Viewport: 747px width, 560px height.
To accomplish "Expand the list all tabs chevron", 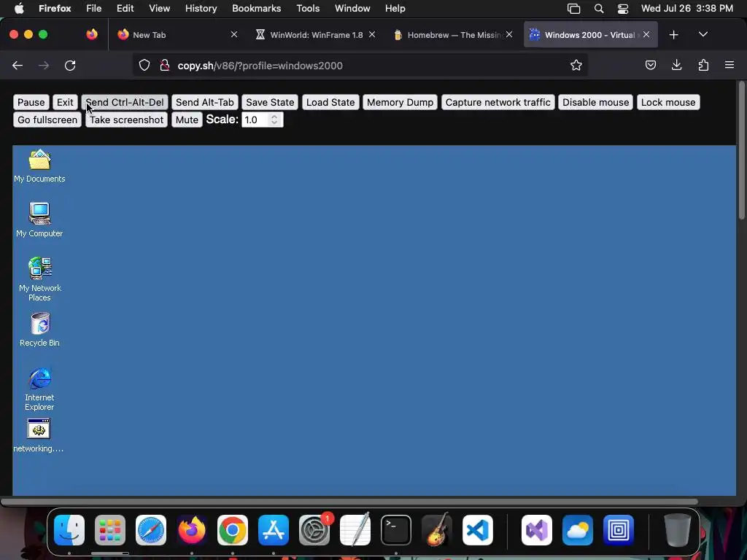I will tap(703, 35).
